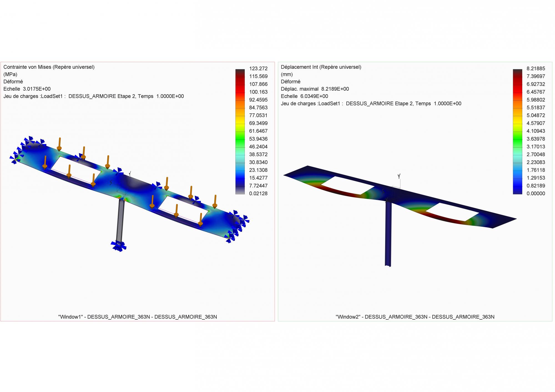Screen dimensions: 555x392
Task: Click the Y axis label in the stress view
Action: pyautogui.click(x=130, y=174)
